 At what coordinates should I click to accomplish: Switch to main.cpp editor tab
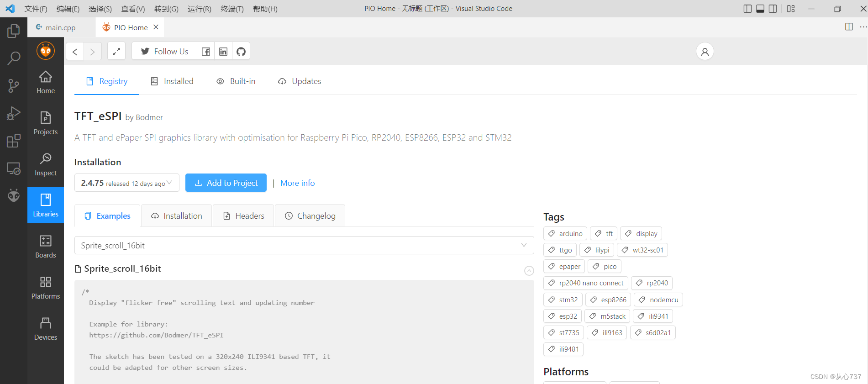[x=61, y=27]
